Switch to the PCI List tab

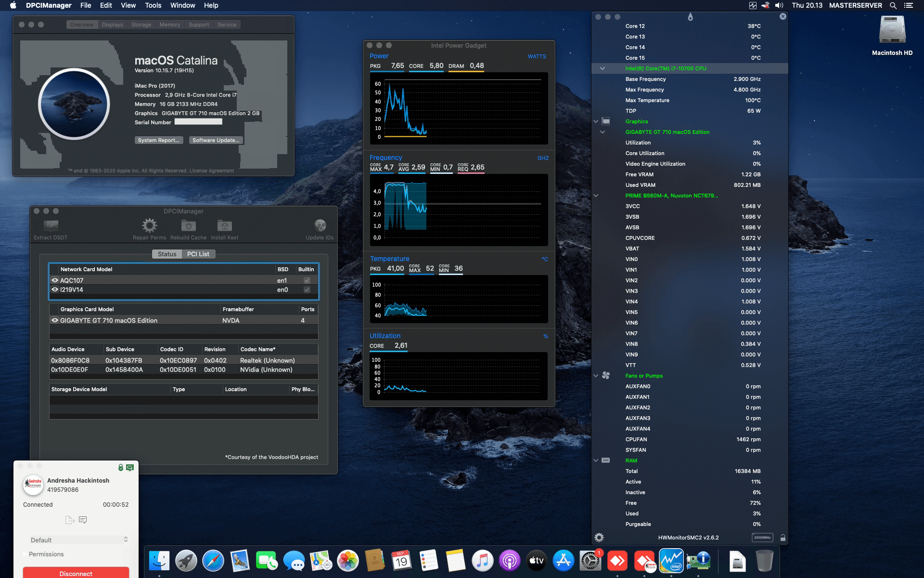click(x=199, y=254)
